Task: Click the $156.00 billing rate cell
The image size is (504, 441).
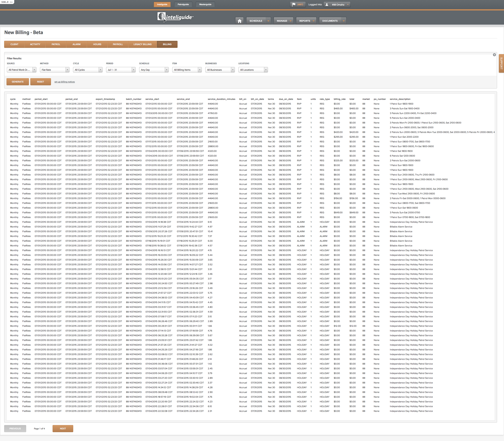Action: point(338,198)
